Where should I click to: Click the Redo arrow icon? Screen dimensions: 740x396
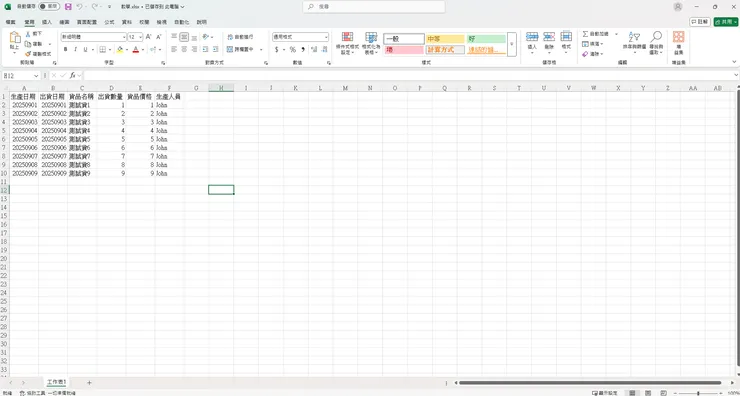click(94, 7)
